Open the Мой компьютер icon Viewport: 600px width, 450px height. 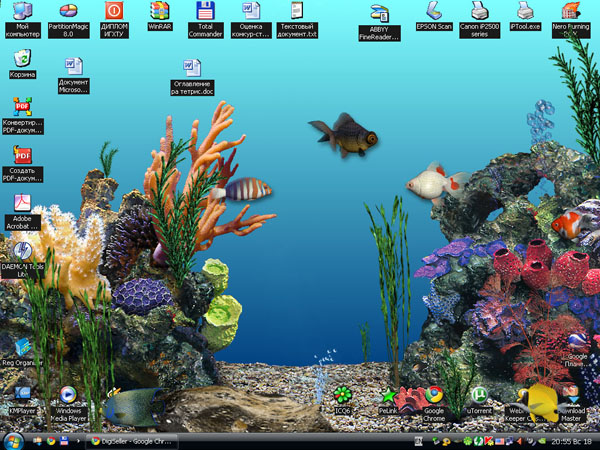pyautogui.click(x=22, y=11)
